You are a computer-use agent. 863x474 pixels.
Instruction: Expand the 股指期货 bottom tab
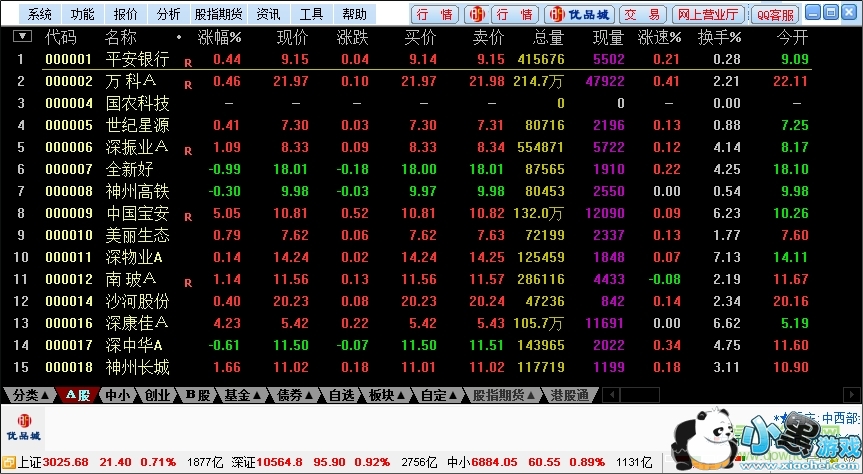503,395
